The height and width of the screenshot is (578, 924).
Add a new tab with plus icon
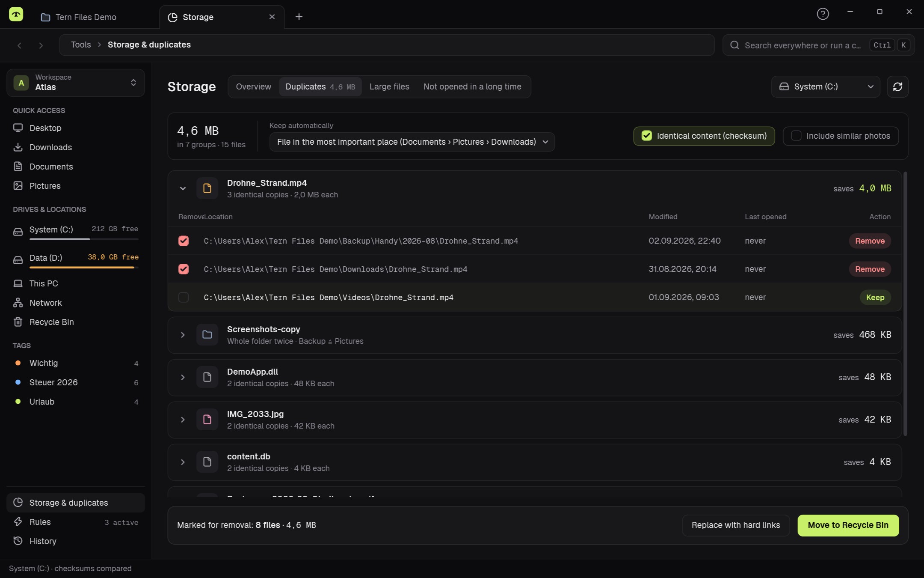pos(299,17)
